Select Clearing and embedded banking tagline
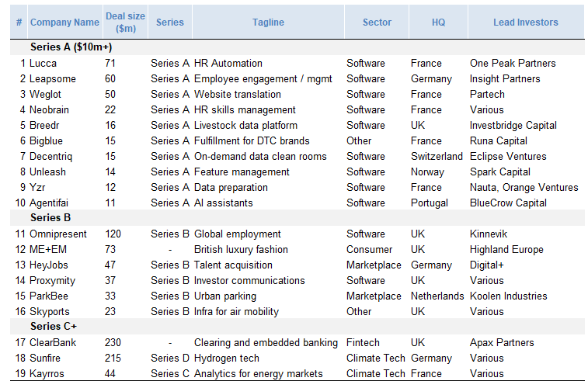 [266, 343]
